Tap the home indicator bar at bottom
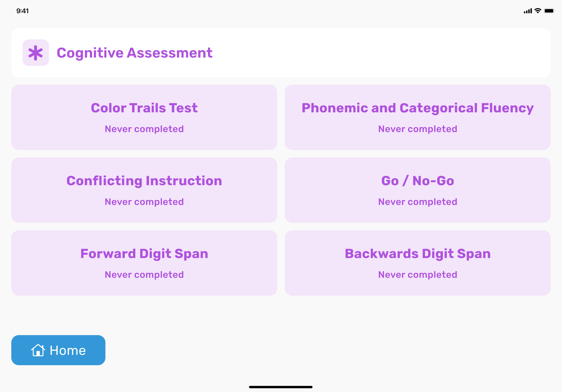Viewport: 562px width, 392px height. pyautogui.click(x=281, y=387)
